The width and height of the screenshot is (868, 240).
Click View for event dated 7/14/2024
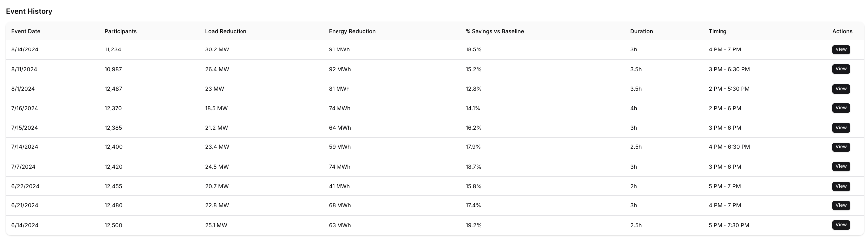pyautogui.click(x=841, y=147)
